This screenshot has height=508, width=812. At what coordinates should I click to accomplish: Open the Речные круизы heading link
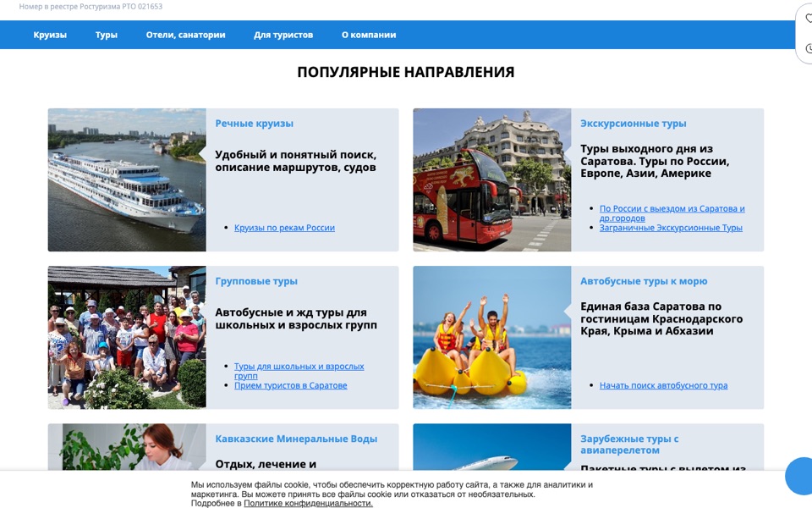point(255,124)
